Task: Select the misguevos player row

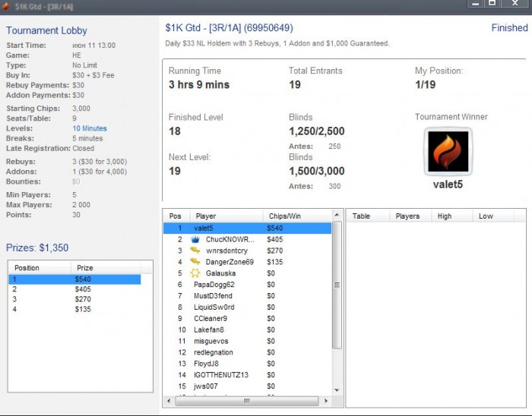Action: [x=247, y=341]
